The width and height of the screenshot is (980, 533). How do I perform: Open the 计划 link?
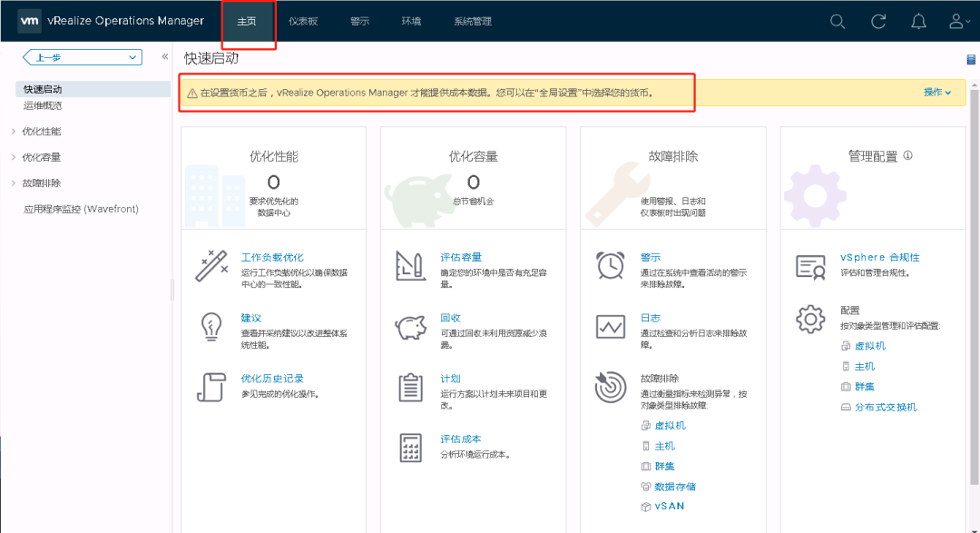pos(451,379)
